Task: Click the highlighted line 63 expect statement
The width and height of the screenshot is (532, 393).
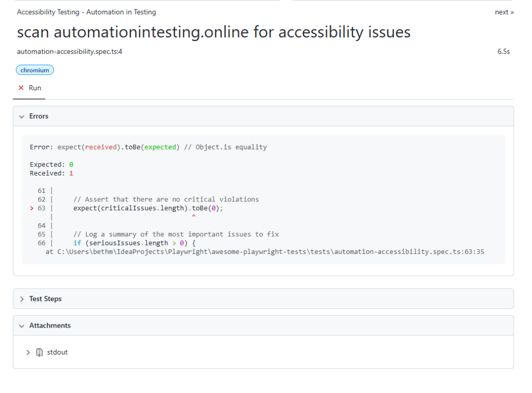Action: [148, 208]
